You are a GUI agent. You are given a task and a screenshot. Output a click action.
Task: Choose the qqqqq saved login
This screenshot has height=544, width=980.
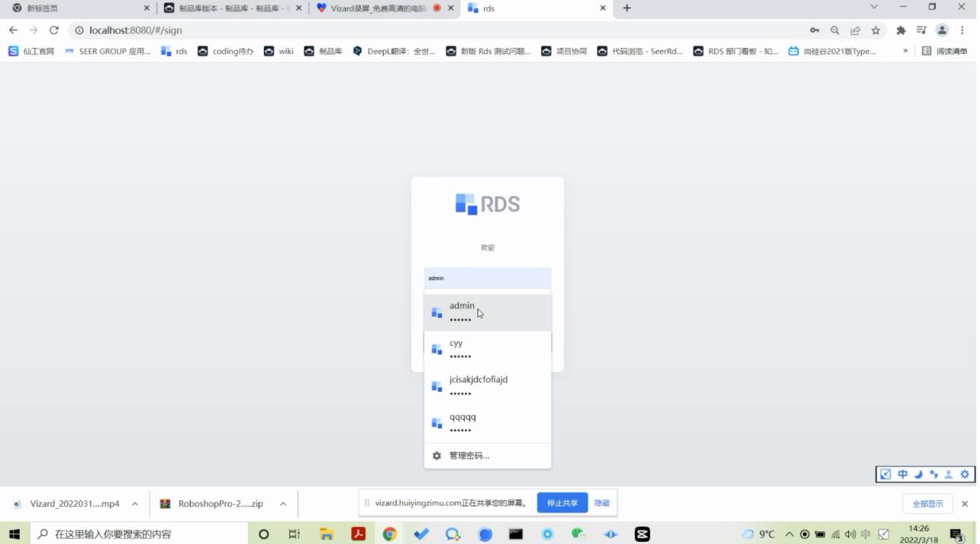[x=487, y=423]
